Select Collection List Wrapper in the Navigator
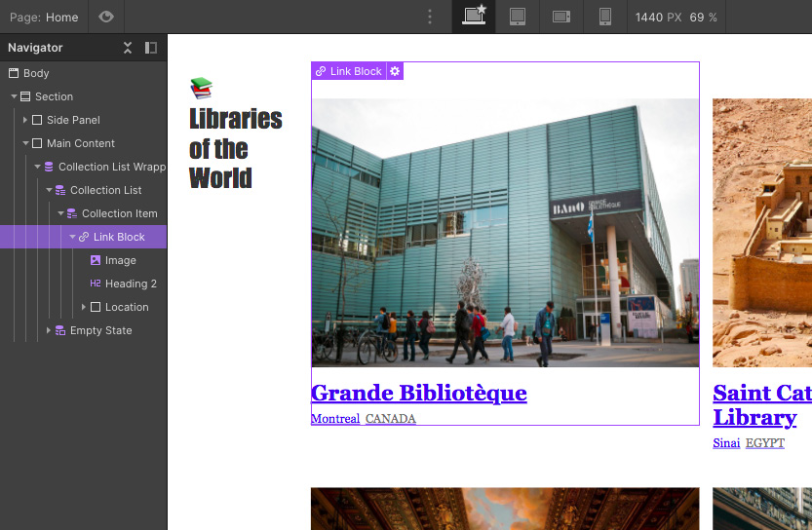 click(112, 167)
